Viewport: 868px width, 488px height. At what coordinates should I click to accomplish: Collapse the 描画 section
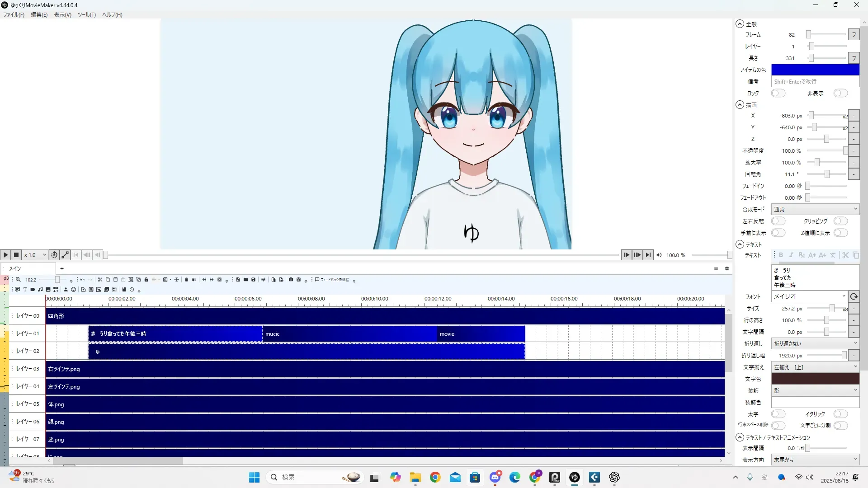point(740,105)
